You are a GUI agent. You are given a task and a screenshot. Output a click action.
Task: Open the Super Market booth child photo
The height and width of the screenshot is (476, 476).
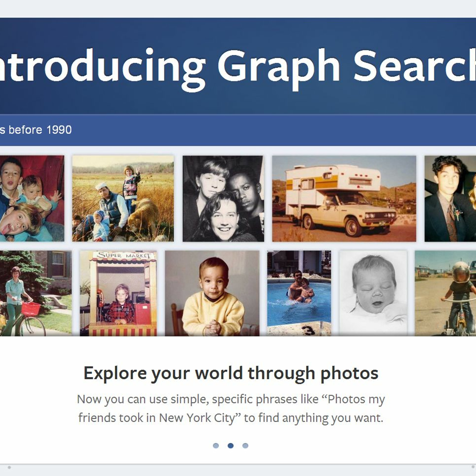(118, 293)
